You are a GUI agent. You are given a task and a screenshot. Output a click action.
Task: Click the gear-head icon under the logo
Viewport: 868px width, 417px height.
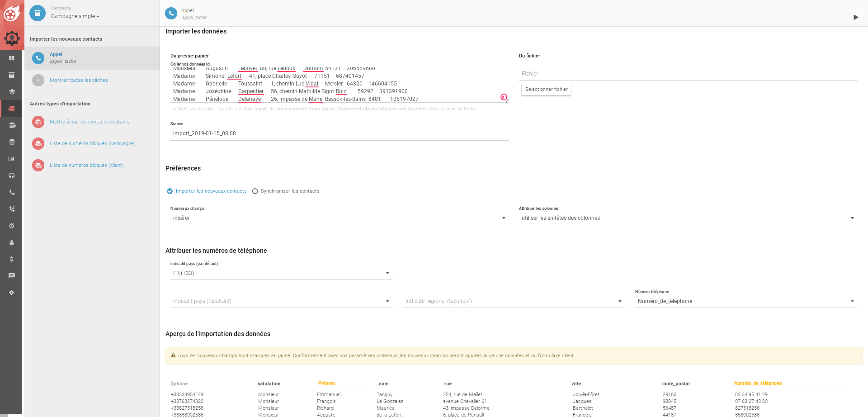click(x=12, y=38)
